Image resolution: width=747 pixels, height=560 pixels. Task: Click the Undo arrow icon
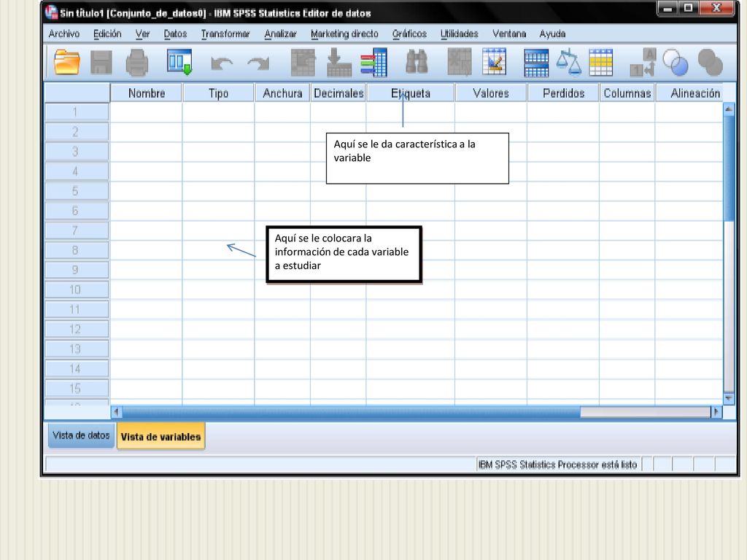pyautogui.click(x=222, y=64)
